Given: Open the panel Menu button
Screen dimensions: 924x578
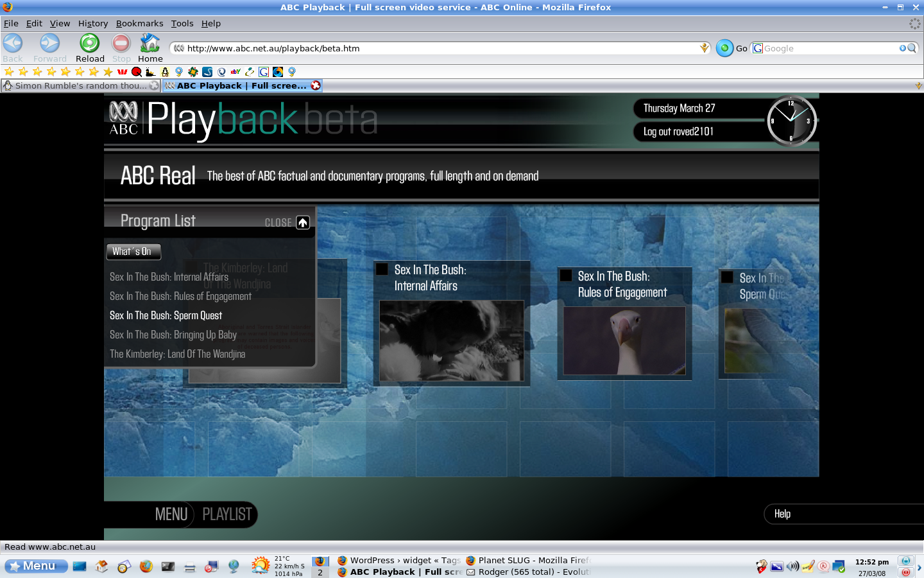Looking at the screenshot, I should 36,566.
